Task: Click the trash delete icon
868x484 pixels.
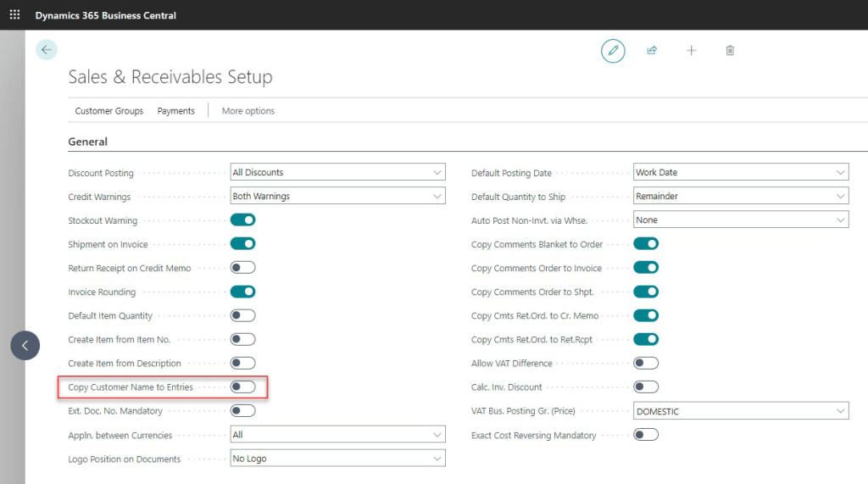Action: pyautogui.click(x=730, y=51)
